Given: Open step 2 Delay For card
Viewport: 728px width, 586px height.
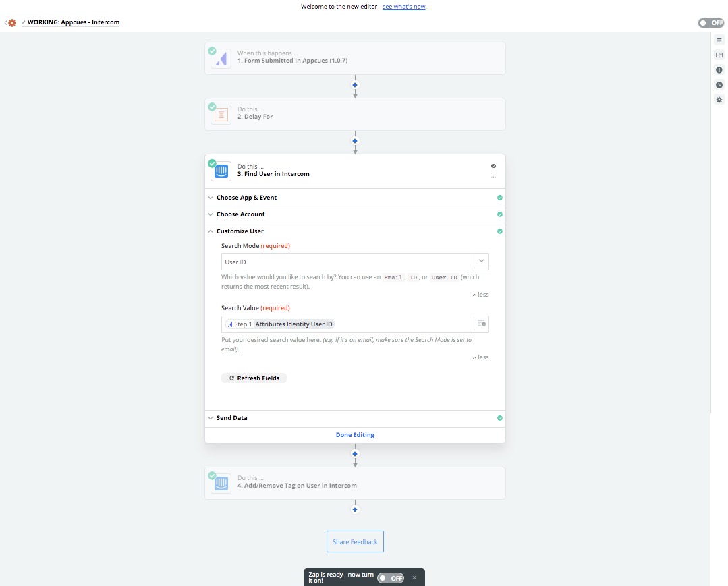Looking at the screenshot, I should point(355,114).
